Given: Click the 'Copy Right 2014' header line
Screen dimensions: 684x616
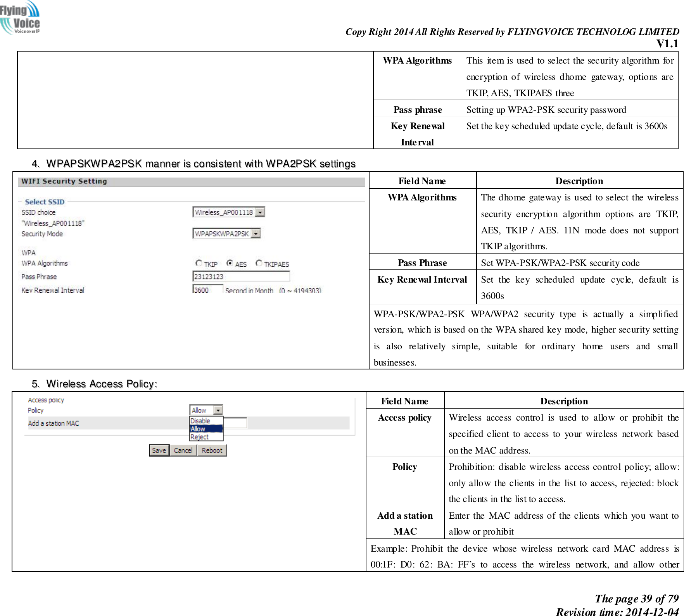Looking at the screenshot, I should click(512, 32).
